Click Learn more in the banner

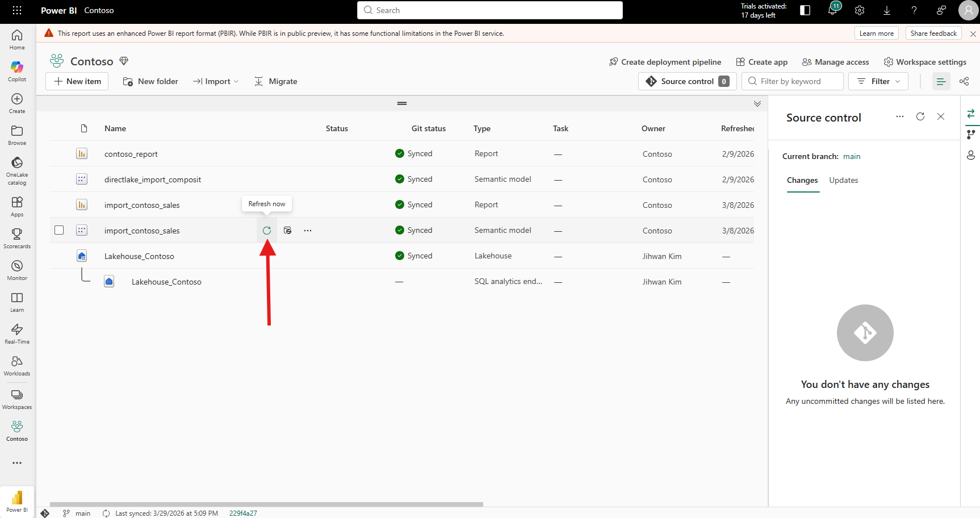tap(877, 34)
